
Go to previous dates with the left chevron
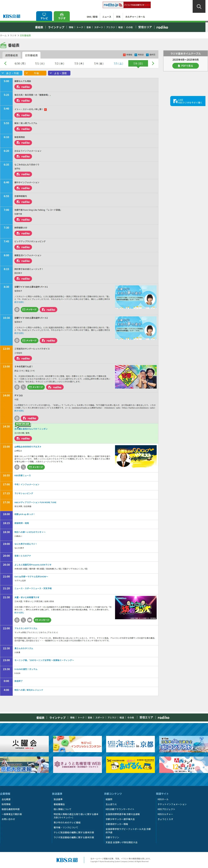pyautogui.click(x=5, y=63)
